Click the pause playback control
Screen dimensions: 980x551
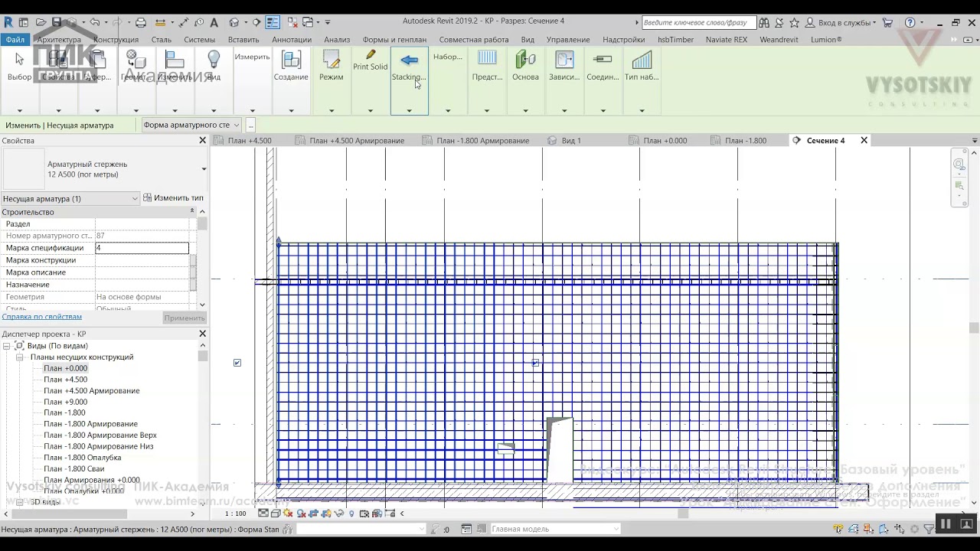pos(946,524)
